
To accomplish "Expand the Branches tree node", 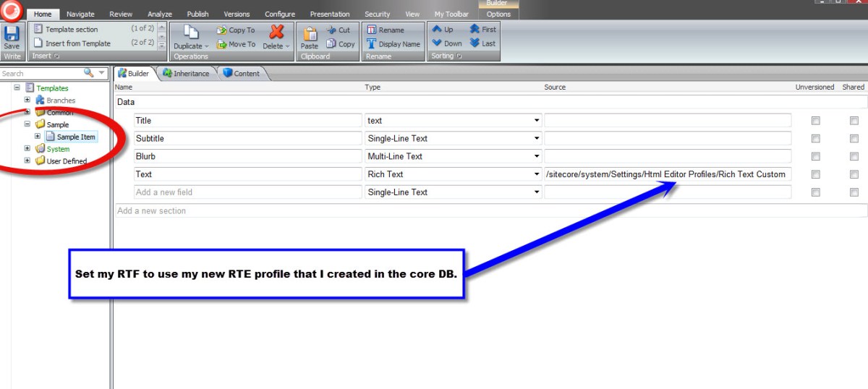I will pos(27,101).
